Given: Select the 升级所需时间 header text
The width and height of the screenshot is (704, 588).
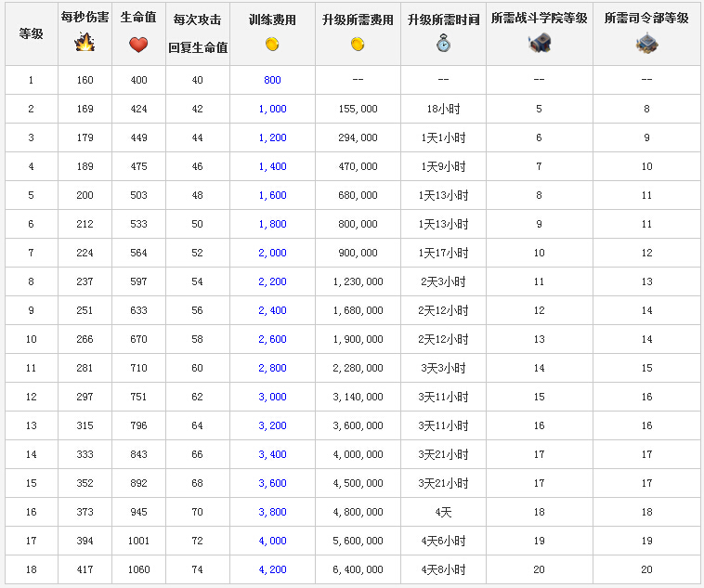Looking at the screenshot, I should [443, 20].
